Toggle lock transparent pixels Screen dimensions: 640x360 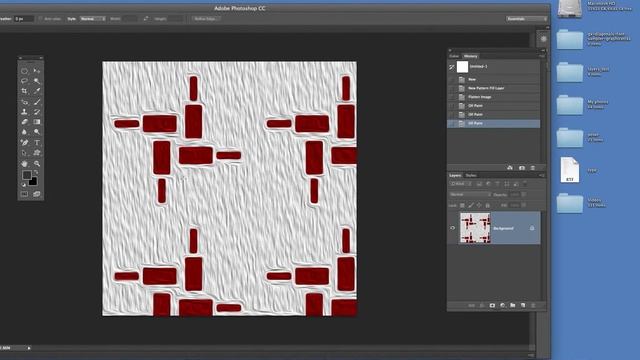[x=462, y=205]
